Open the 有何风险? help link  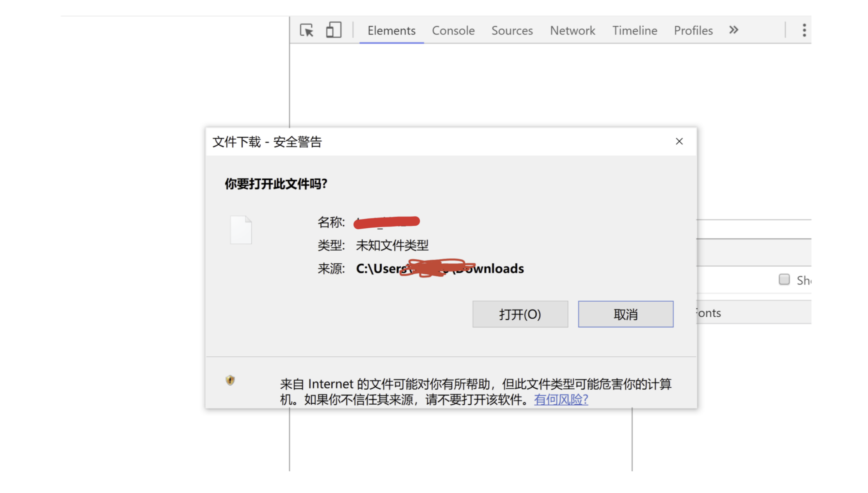560,400
